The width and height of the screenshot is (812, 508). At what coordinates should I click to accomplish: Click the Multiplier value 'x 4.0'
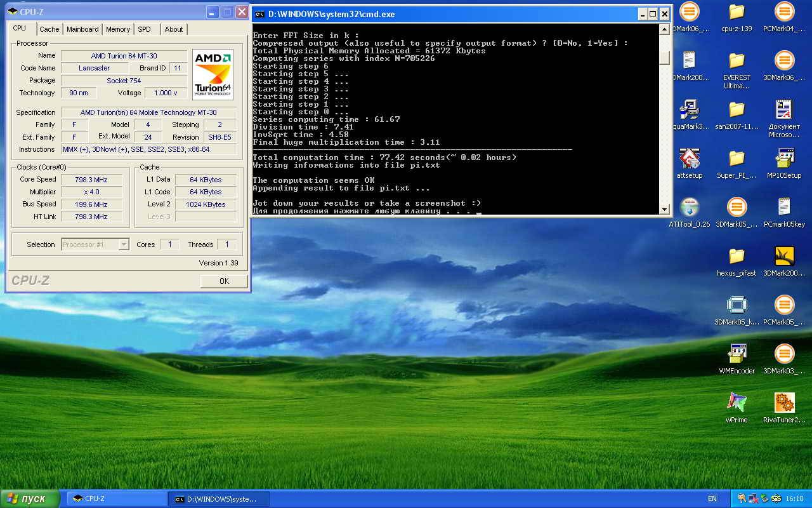click(91, 192)
